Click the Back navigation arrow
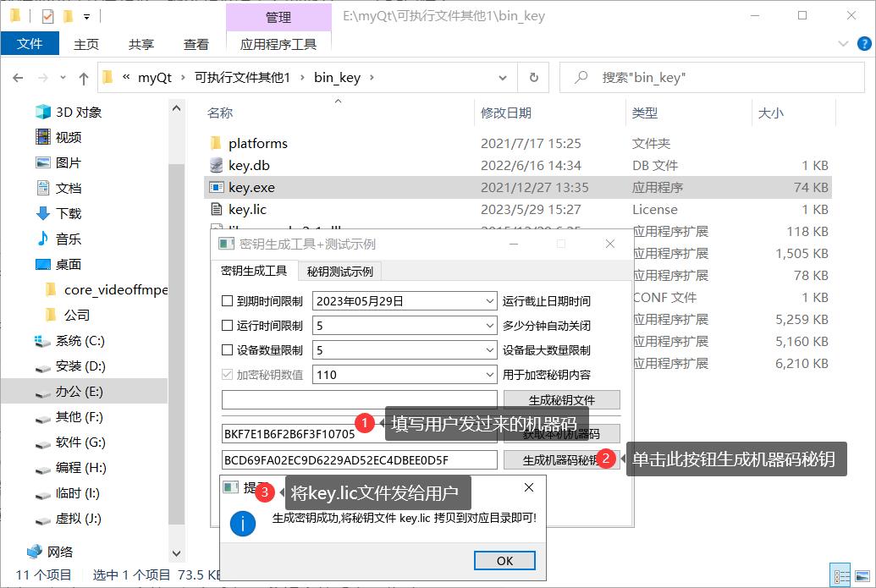 pyautogui.click(x=19, y=78)
